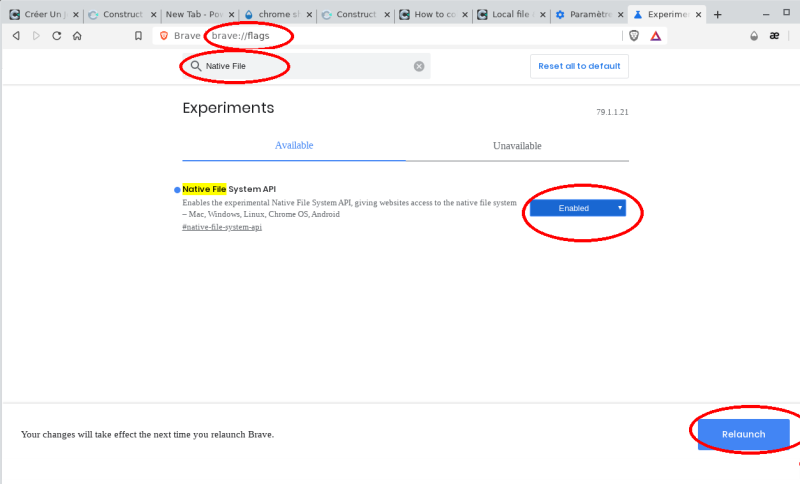The image size is (800, 484).
Task: Close the Créer Un tab
Action: pyautogui.click(x=76, y=15)
